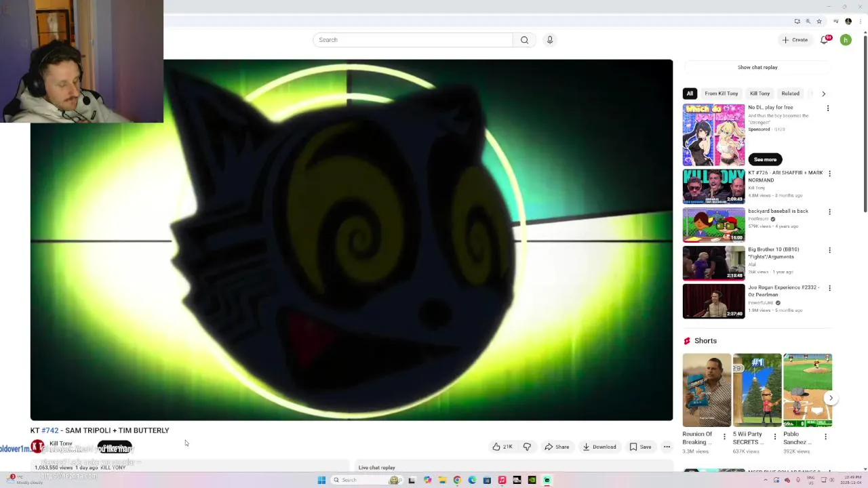Advance Shorts shelf with next arrow
The height and width of the screenshot is (488, 868).
tap(831, 398)
